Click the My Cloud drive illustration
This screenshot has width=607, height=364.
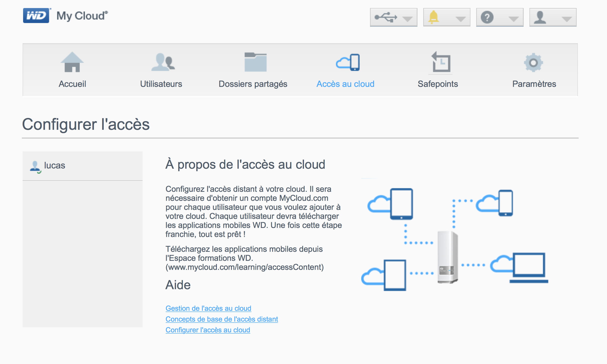coord(448,257)
